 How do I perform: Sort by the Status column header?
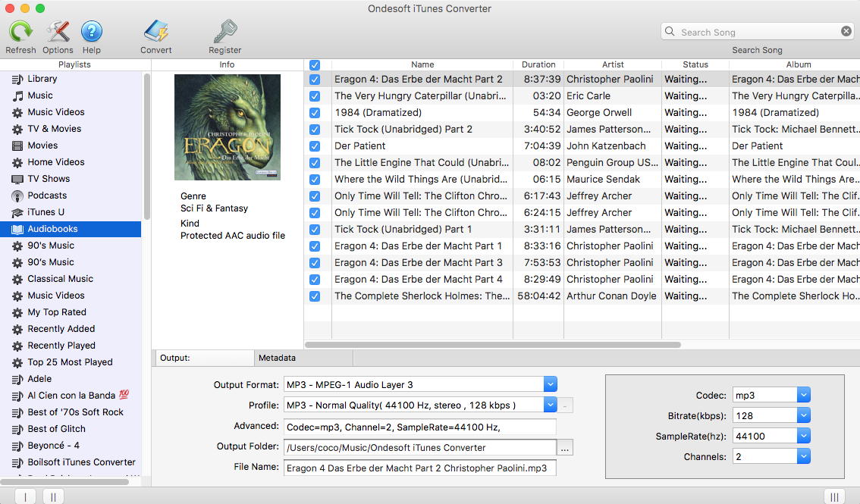tap(695, 64)
